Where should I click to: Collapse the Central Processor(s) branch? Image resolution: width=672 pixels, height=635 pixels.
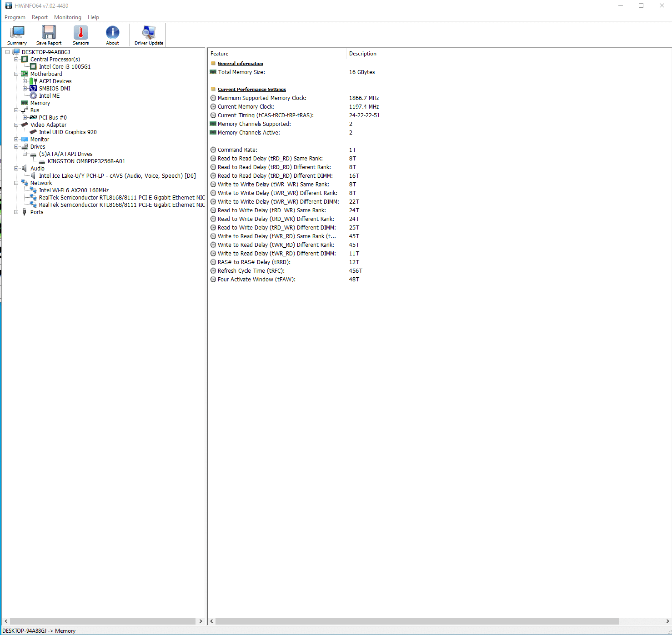pyautogui.click(x=16, y=59)
